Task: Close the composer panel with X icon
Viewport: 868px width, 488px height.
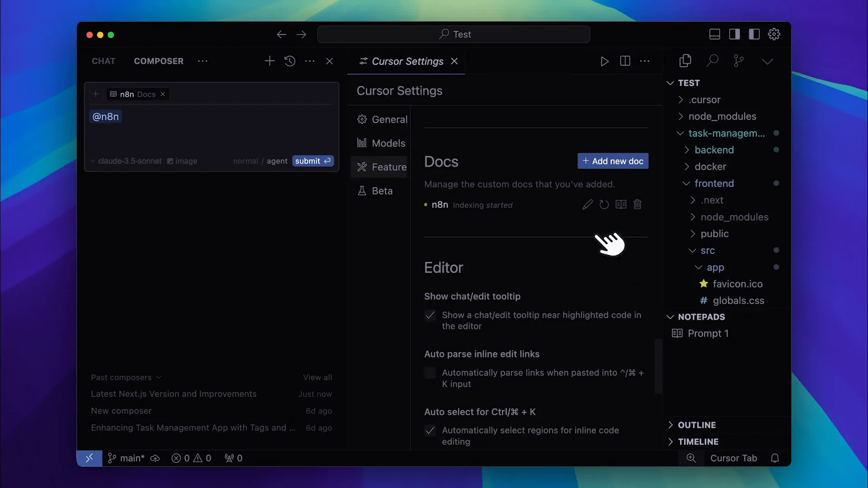Action: pyautogui.click(x=330, y=61)
